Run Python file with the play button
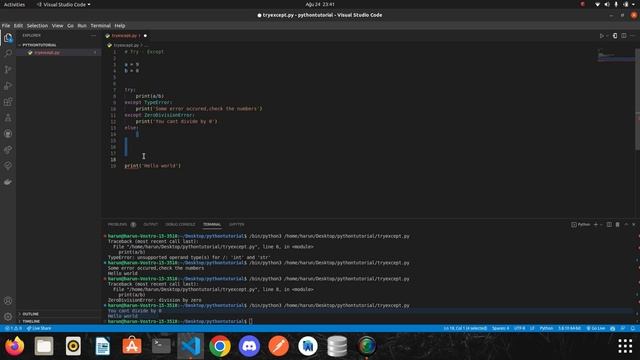640x360 pixels. point(602,36)
